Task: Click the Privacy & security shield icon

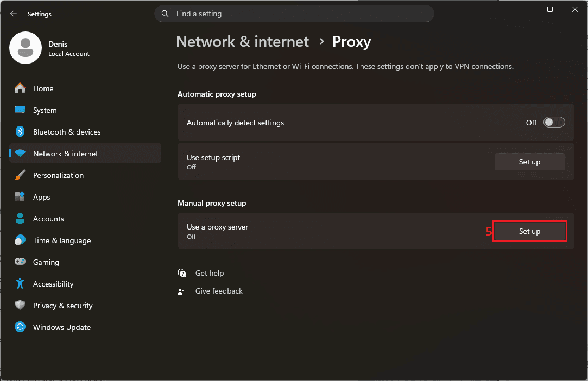Action: [x=20, y=306]
